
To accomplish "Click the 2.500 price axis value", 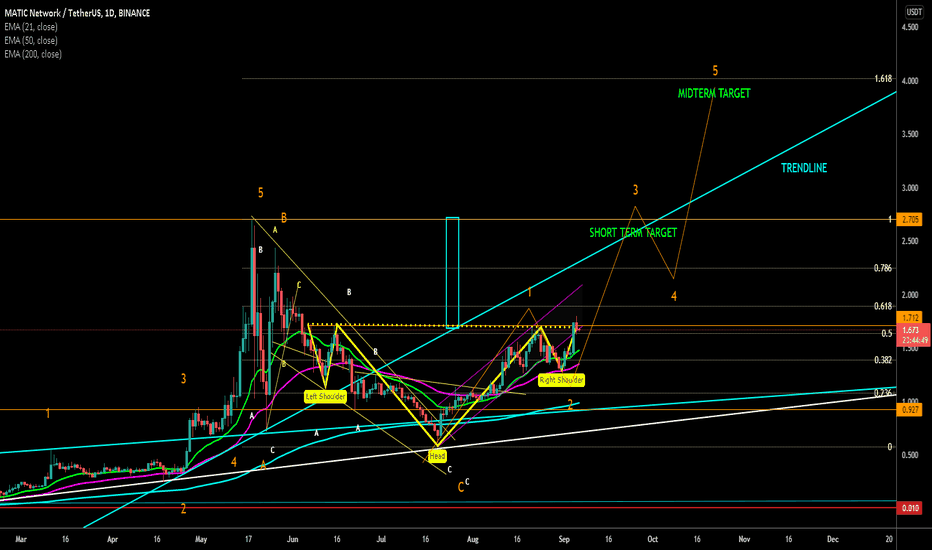I will (910, 241).
